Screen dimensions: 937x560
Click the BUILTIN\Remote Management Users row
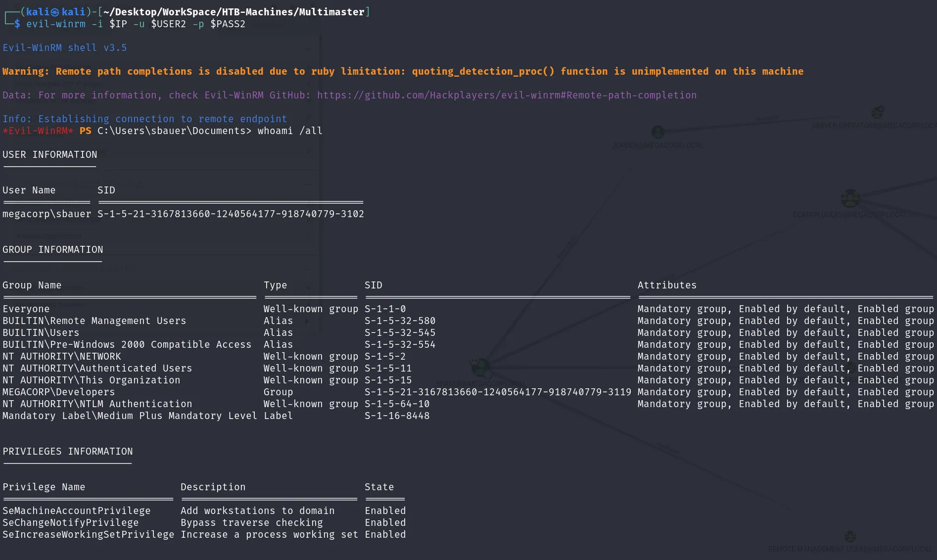(x=468, y=321)
